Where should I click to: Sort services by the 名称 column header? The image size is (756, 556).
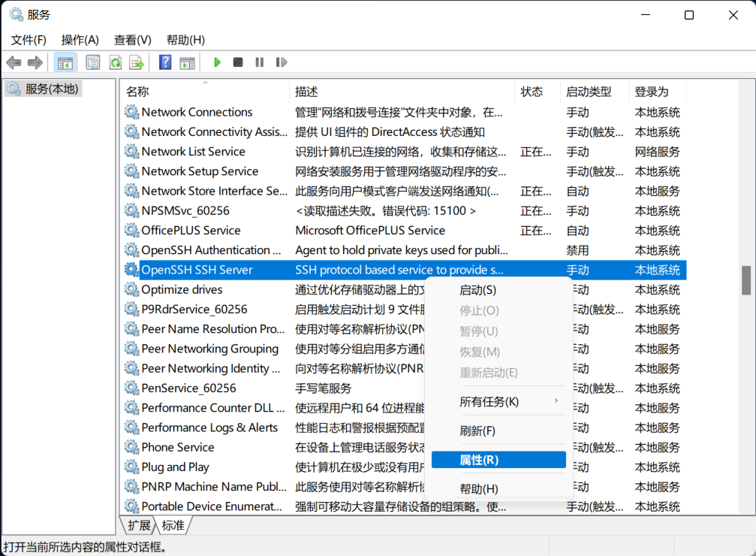click(137, 92)
